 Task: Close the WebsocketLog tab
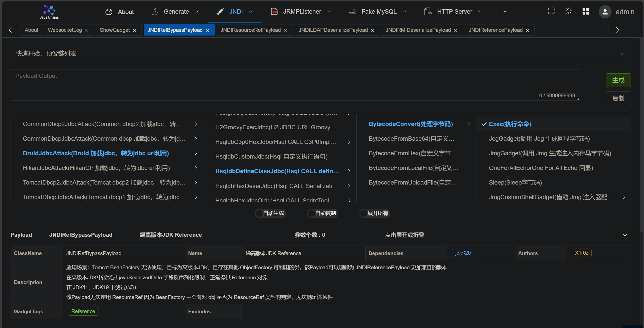point(87,31)
